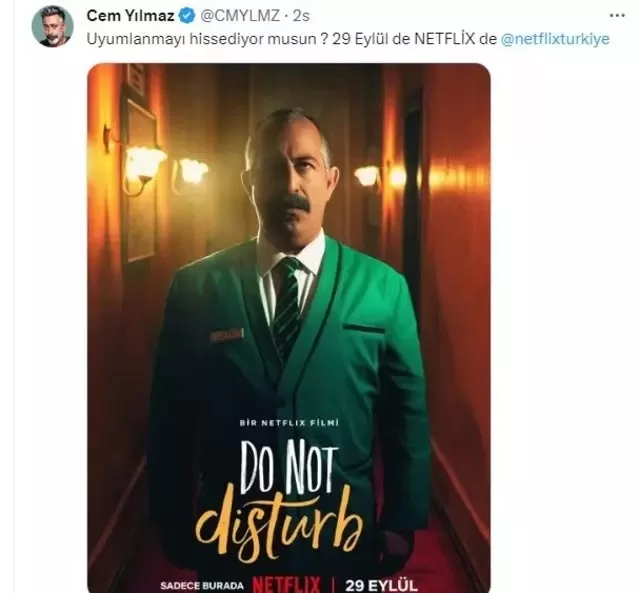Open the Cem Yılmaz display name link
Viewport: 640px width, 593px height.
point(131,16)
